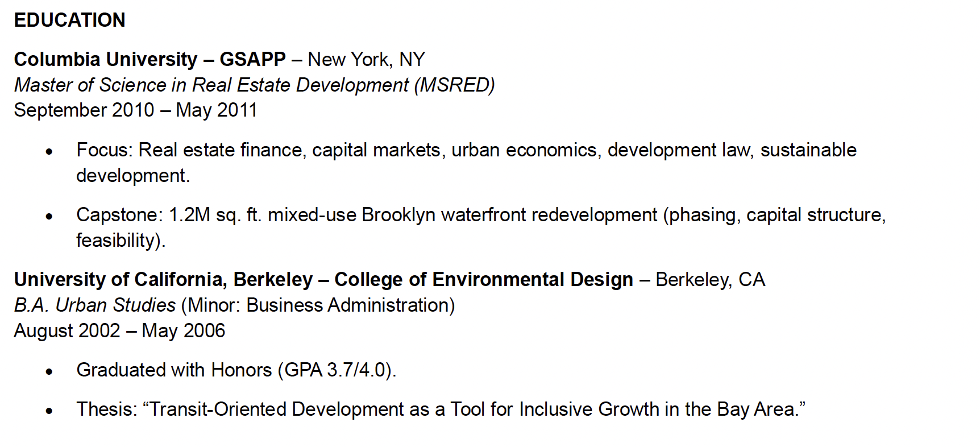Click the Berkeley, CA location text
The image size is (980, 447).
[710, 280]
